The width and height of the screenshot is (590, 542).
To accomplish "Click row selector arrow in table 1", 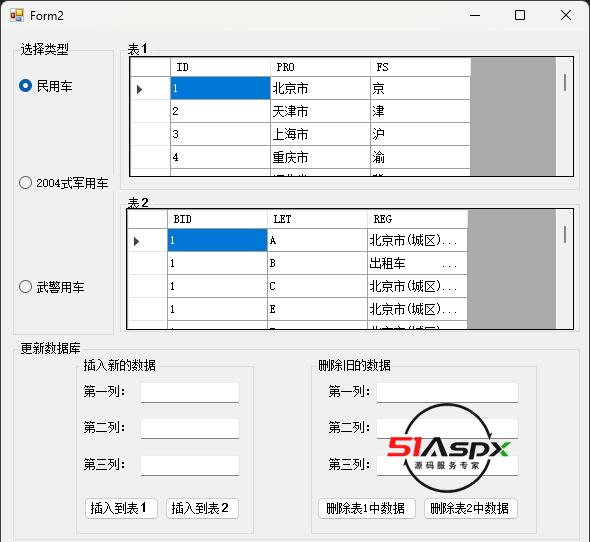I will pyautogui.click(x=139, y=89).
